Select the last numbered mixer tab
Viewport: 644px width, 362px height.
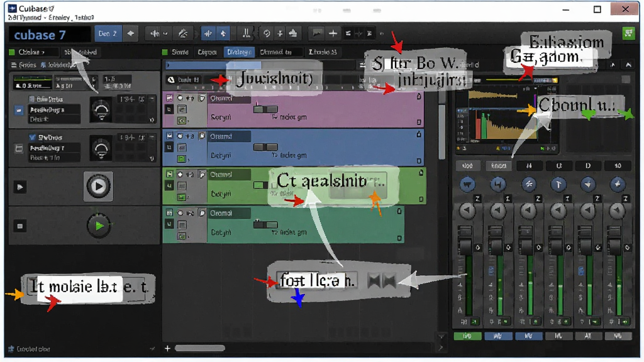[x=618, y=166]
